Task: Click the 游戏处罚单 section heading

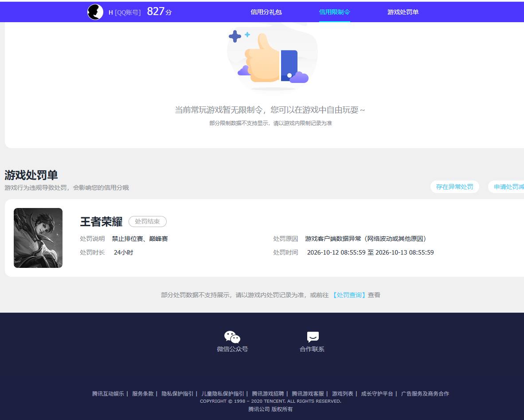Action: click(31, 175)
